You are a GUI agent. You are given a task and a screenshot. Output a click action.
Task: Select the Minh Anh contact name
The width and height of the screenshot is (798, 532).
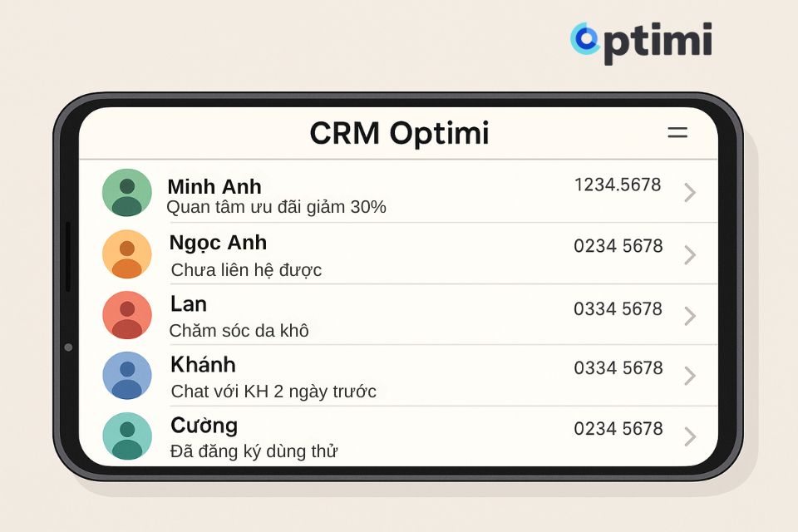(214, 187)
